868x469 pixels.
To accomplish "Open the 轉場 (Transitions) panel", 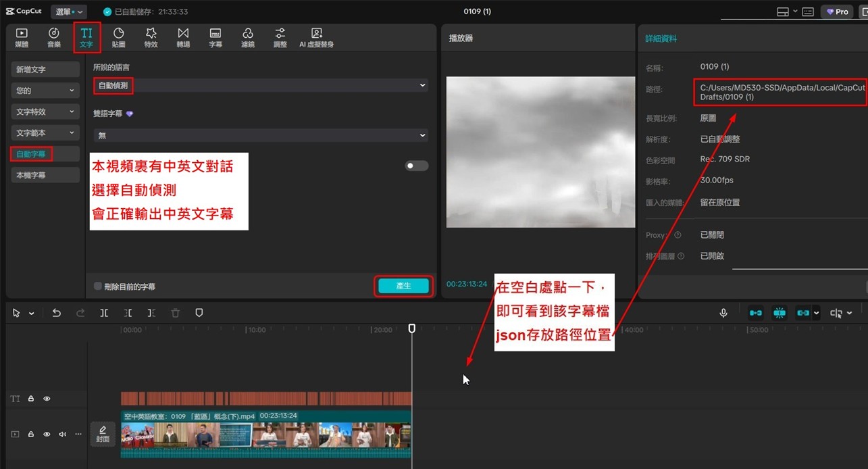I will click(183, 38).
